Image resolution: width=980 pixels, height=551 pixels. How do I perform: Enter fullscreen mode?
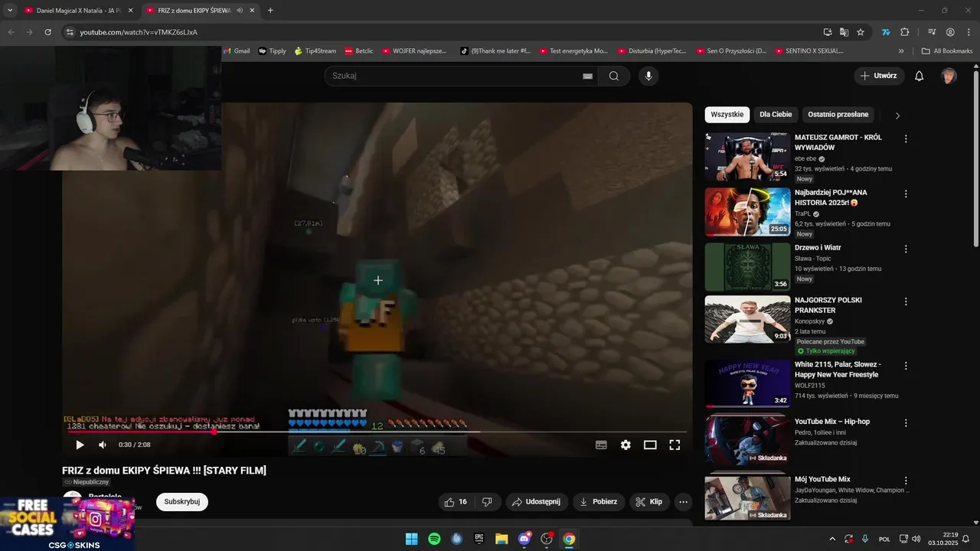pyautogui.click(x=675, y=445)
